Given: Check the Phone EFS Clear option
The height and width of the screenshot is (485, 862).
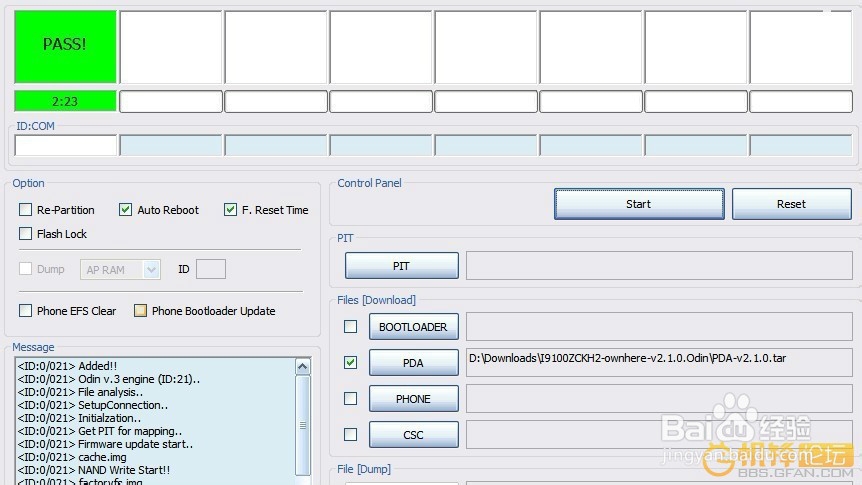Looking at the screenshot, I should 25,311.
